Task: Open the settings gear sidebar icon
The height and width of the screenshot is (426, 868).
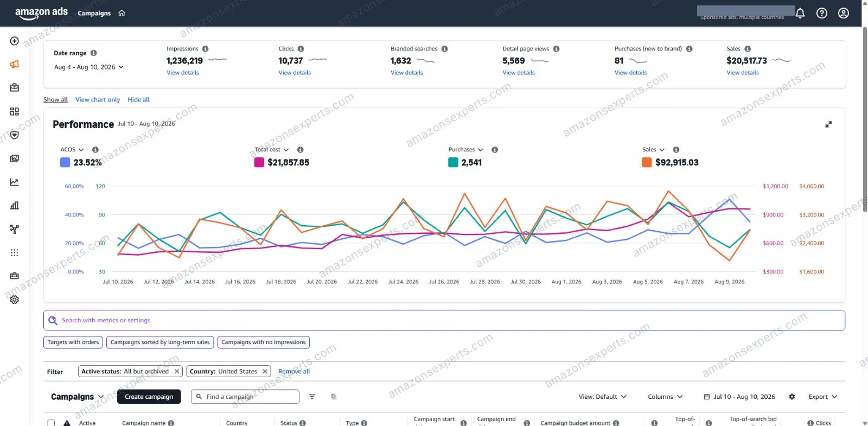Action: (x=15, y=300)
